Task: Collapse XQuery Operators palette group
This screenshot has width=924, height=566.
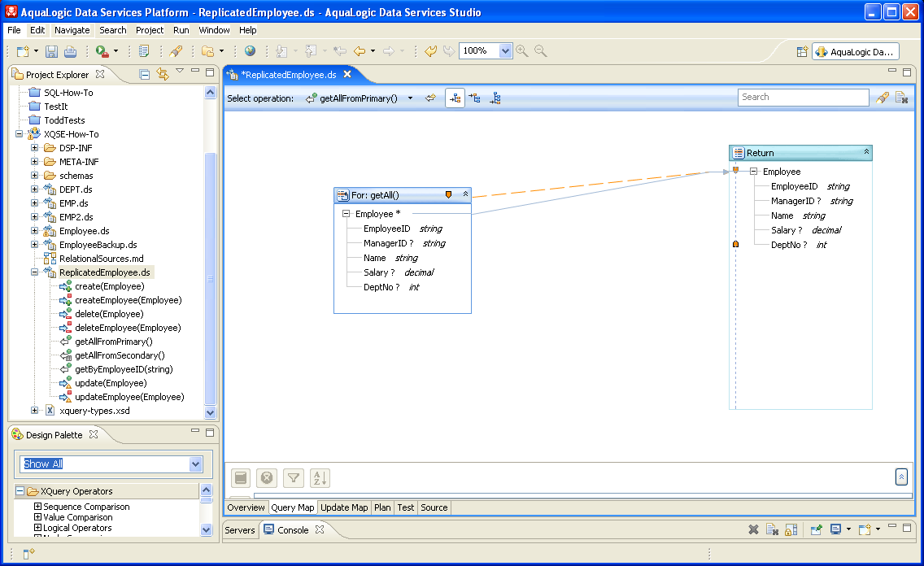Action: 20,490
